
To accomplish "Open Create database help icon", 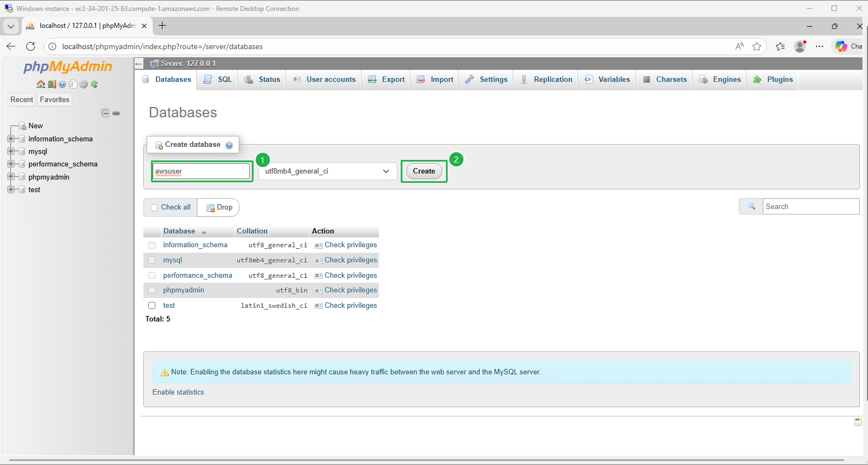I will coord(229,145).
